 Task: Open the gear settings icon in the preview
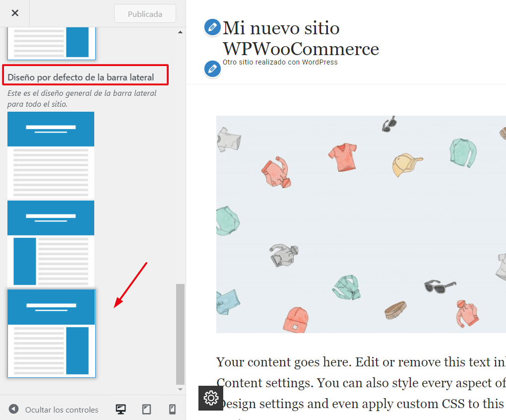click(x=211, y=398)
